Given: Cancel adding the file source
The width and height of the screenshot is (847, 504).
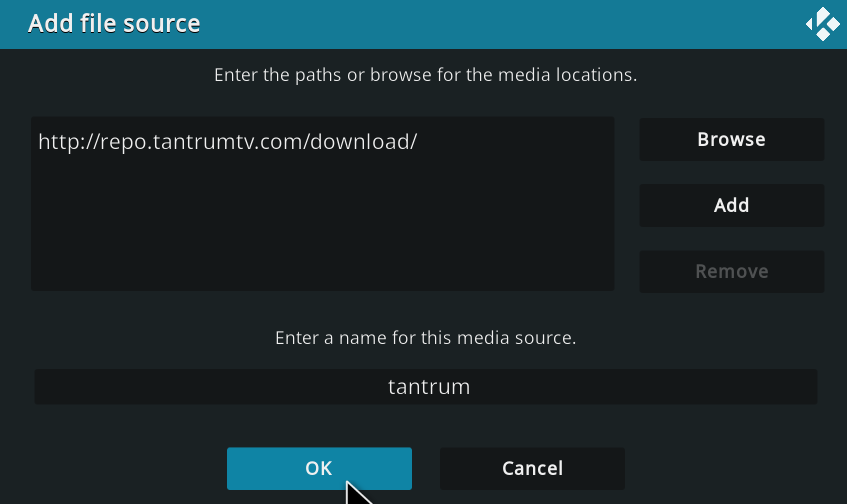Looking at the screenshot, I should (532, 468).
